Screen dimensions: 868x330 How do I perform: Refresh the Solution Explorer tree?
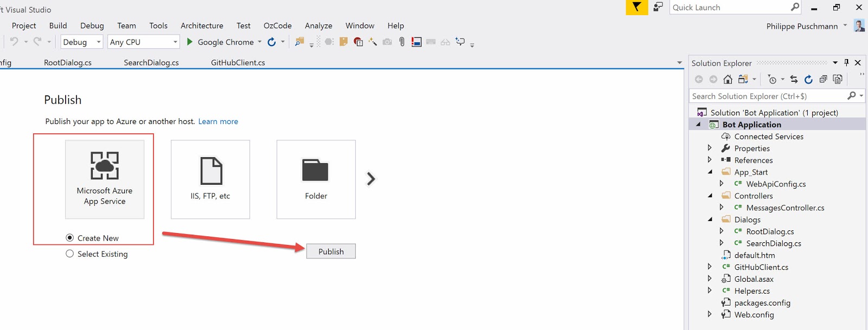point(808,80)
